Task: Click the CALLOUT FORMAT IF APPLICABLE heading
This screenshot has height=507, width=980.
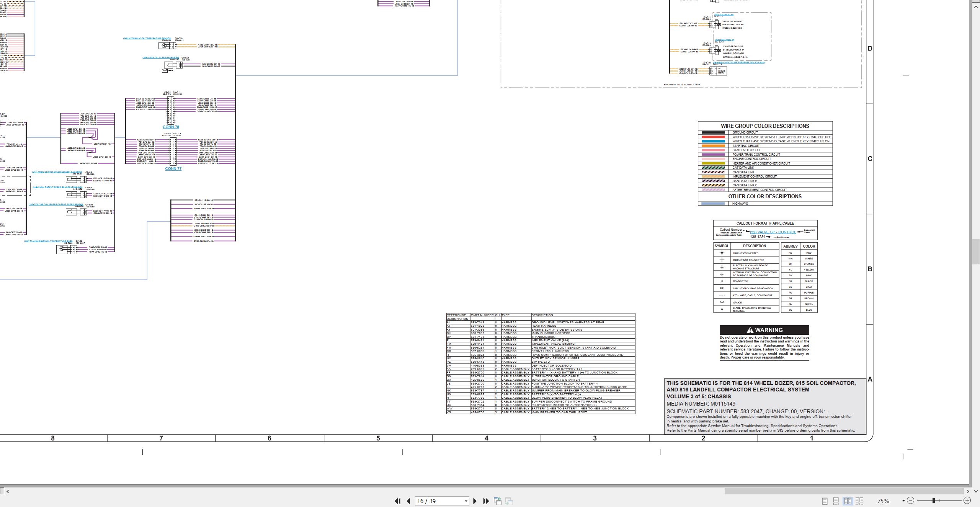Action: coord(765,223)
